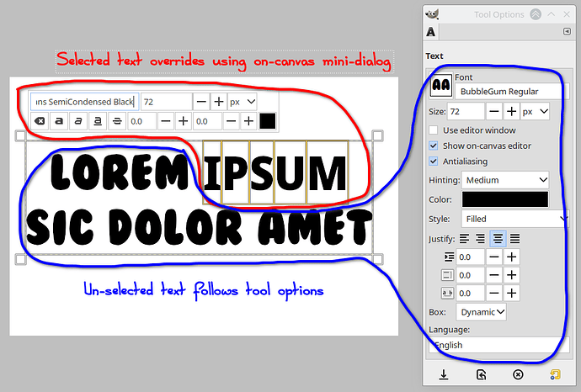
Task: Click the Language English field
Action: (x=499, y=345)
